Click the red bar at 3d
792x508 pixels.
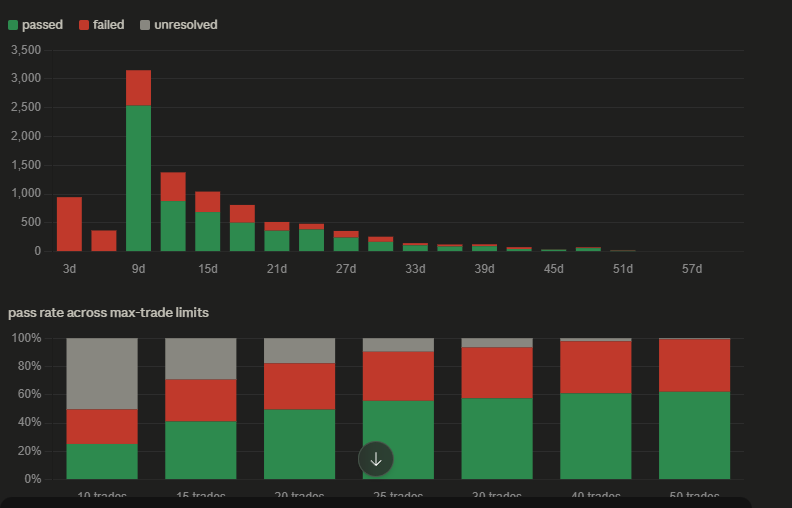click(69, 224)
